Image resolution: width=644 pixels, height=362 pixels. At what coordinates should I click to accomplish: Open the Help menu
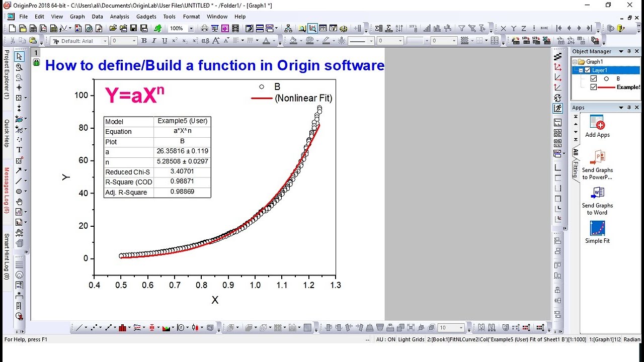(x=240, y=17)
